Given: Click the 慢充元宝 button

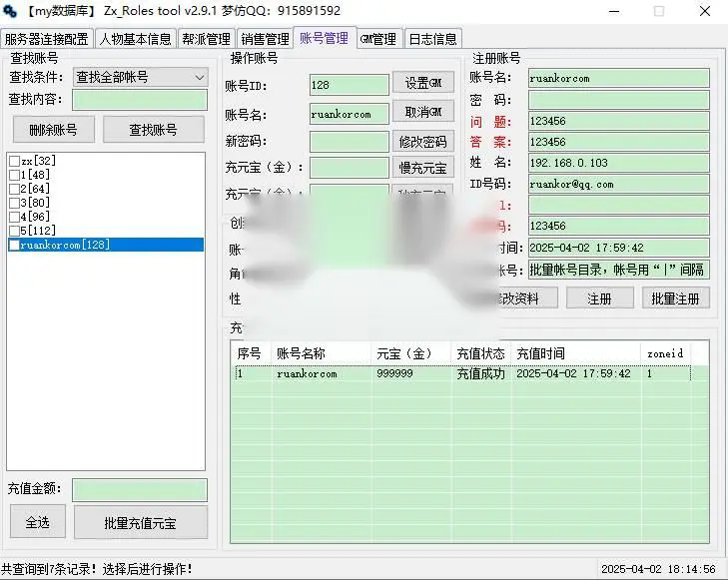Looking at the screenshot, I should click(423, 168).
